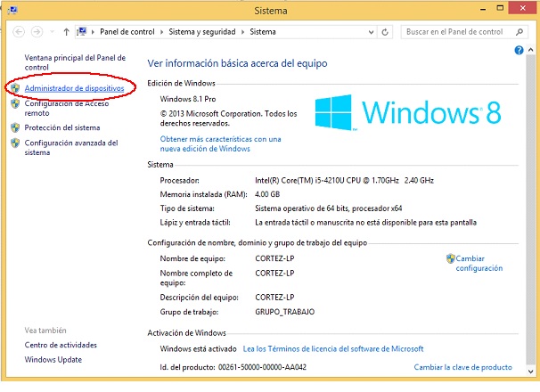This screenshot has height=392, width=540.
Task: Click the Windows está activado text
Action: click(x=198, y=349)
